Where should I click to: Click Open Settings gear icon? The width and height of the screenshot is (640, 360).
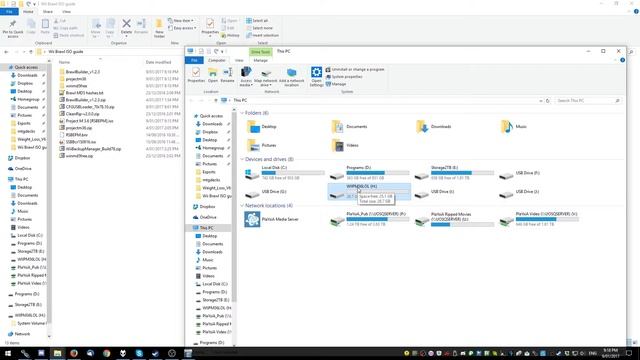pos(316,76)
